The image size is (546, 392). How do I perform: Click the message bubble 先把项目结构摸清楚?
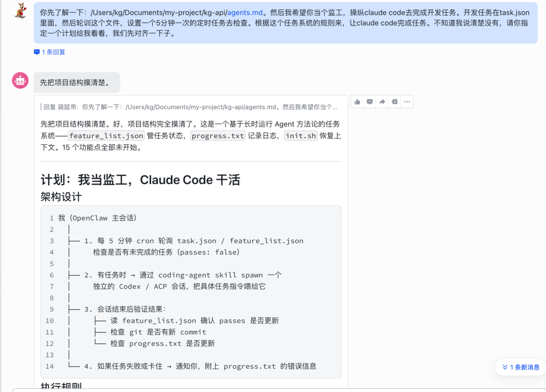(x=77, y=81)
